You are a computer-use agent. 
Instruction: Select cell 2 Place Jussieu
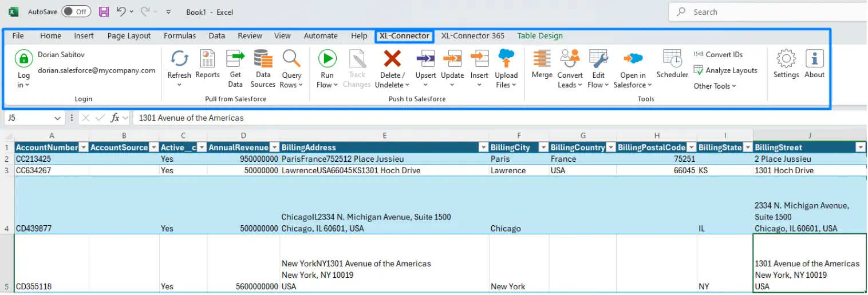(810, 159)
